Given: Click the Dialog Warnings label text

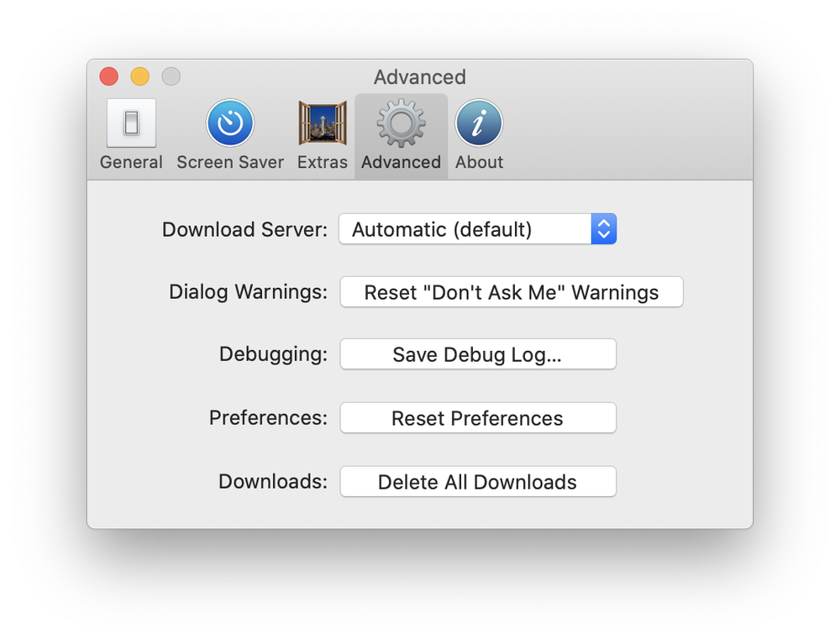Looking at the screenshot, I should pos(249,292).
